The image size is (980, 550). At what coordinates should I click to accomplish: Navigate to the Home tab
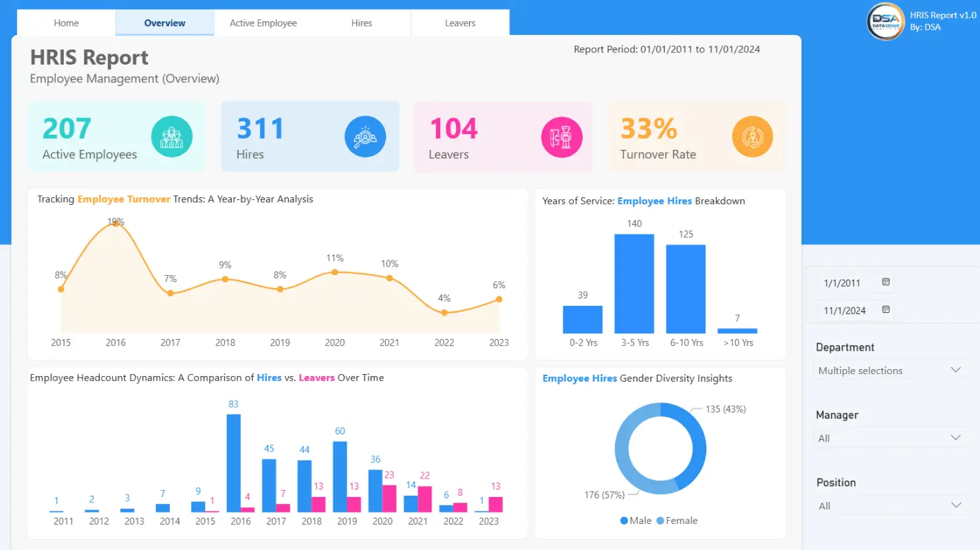[66, 23]
